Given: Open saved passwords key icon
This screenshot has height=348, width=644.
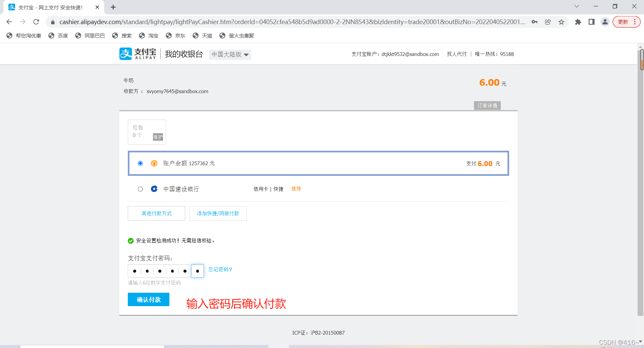Looking at the screenshot, I should tap(535, 22).
